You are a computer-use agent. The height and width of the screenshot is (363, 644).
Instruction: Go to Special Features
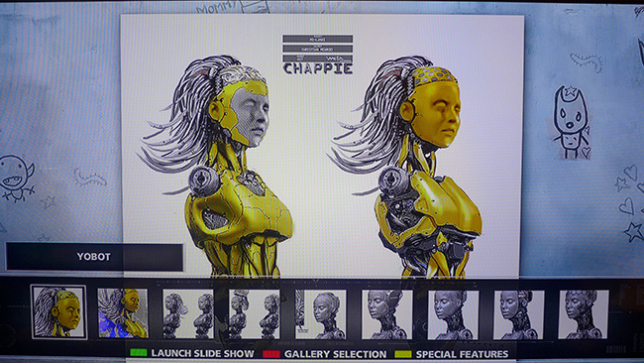click(x=462, y=354)
